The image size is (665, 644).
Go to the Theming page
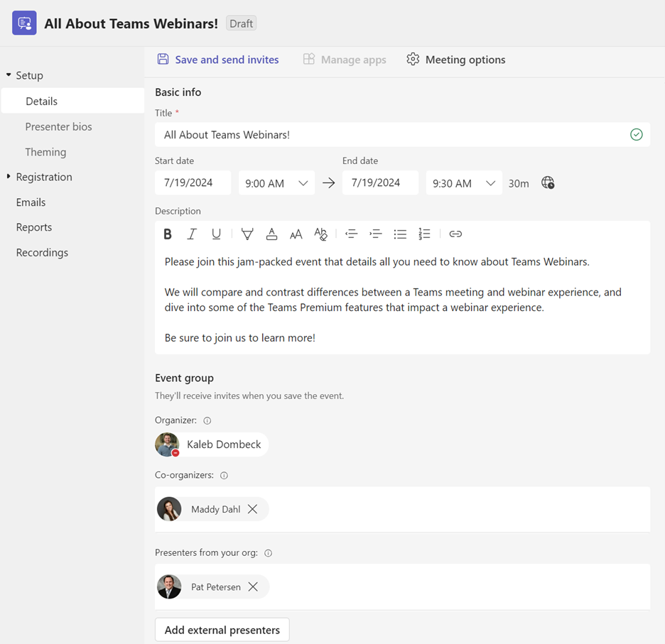pos(45,152)
